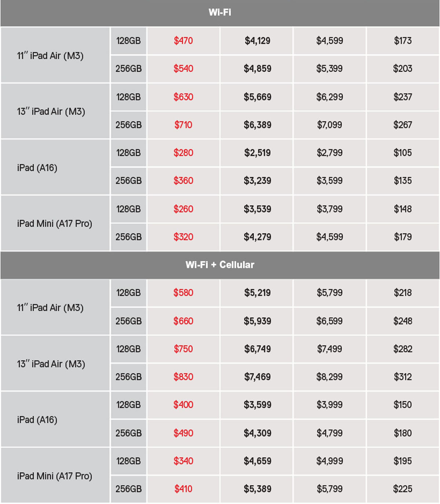Image resolution: width=440 pixels, height=504 pixels.
Task: Click the red $360 price
Action: (183, 181)
